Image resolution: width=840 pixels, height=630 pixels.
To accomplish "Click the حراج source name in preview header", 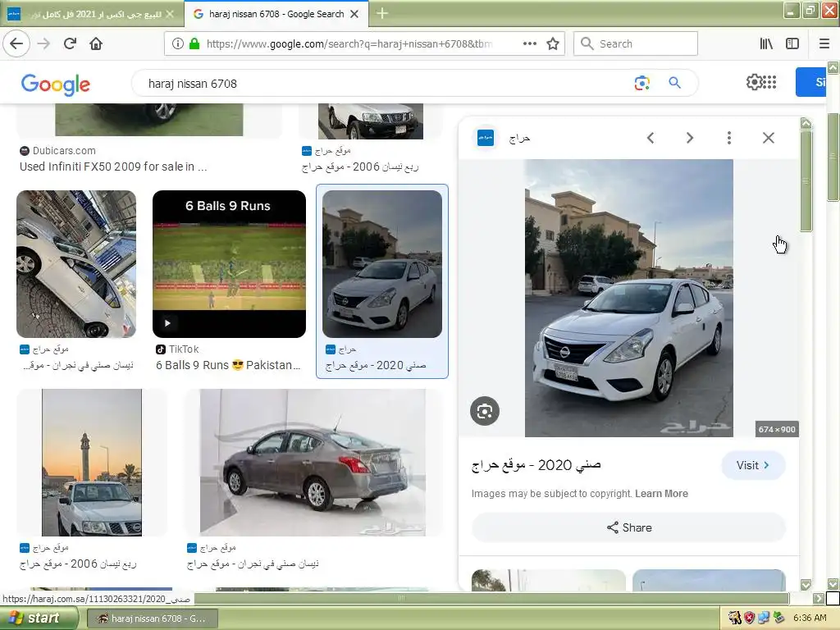I will coord(519,139).
